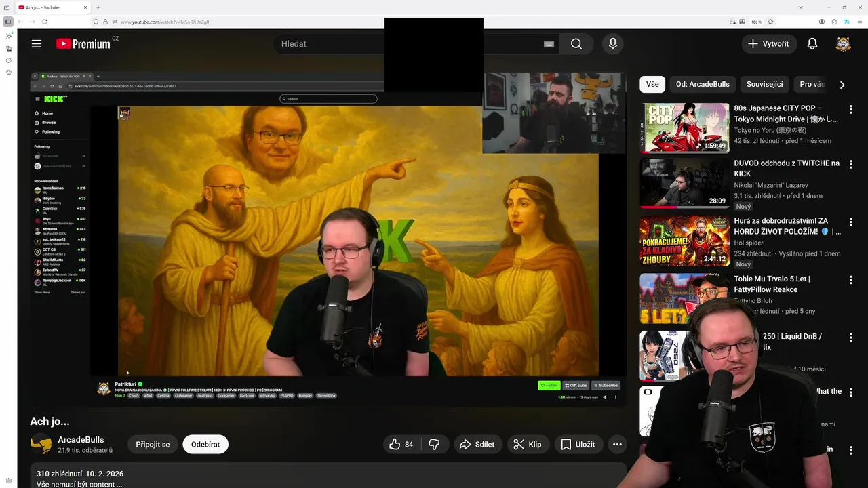Go back with the browser back arrow
The image size is (868, 488).
(20, 22)
